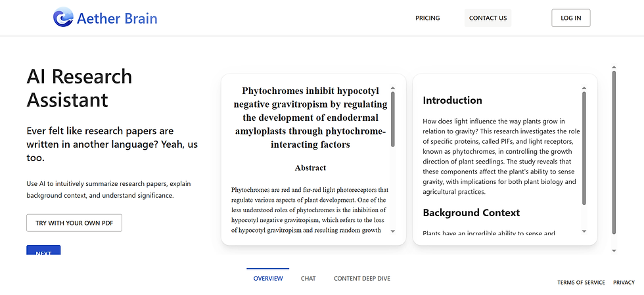
Task: Click the summary panel's scrollbar thumb
Action: point(584,148)
